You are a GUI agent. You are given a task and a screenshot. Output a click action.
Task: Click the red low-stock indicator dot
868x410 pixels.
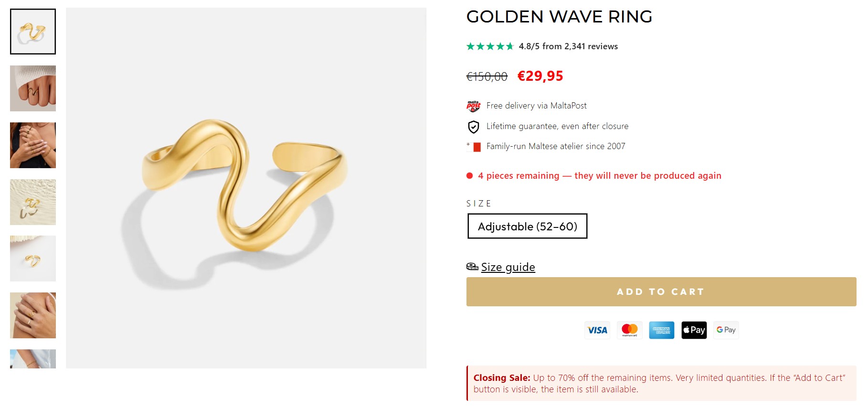point(469,176)
